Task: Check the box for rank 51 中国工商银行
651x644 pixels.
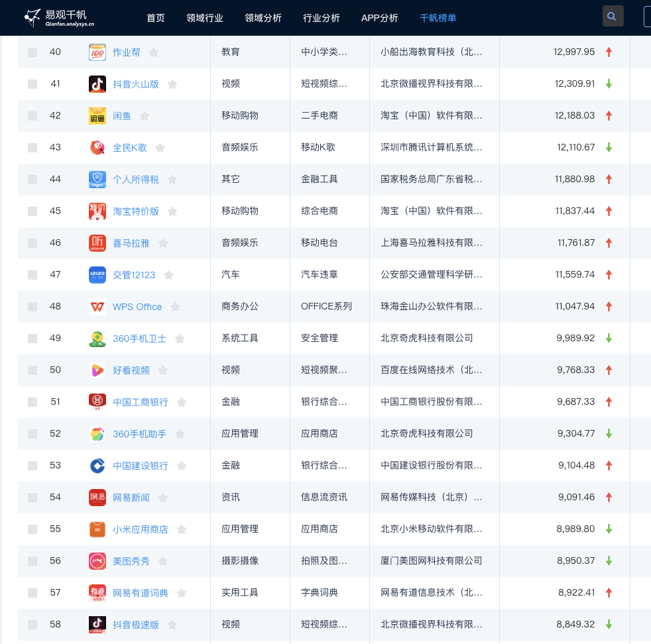Action: 32,402
